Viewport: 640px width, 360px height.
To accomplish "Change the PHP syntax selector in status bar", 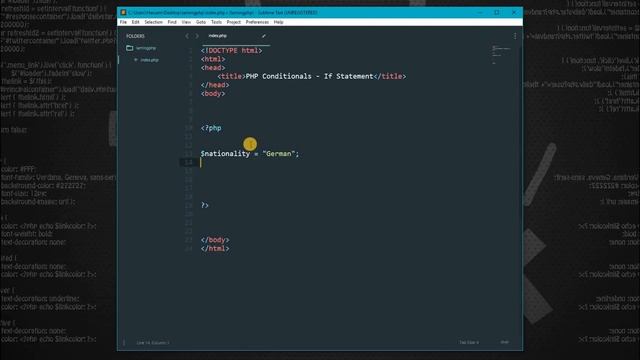I will (504, 342).
